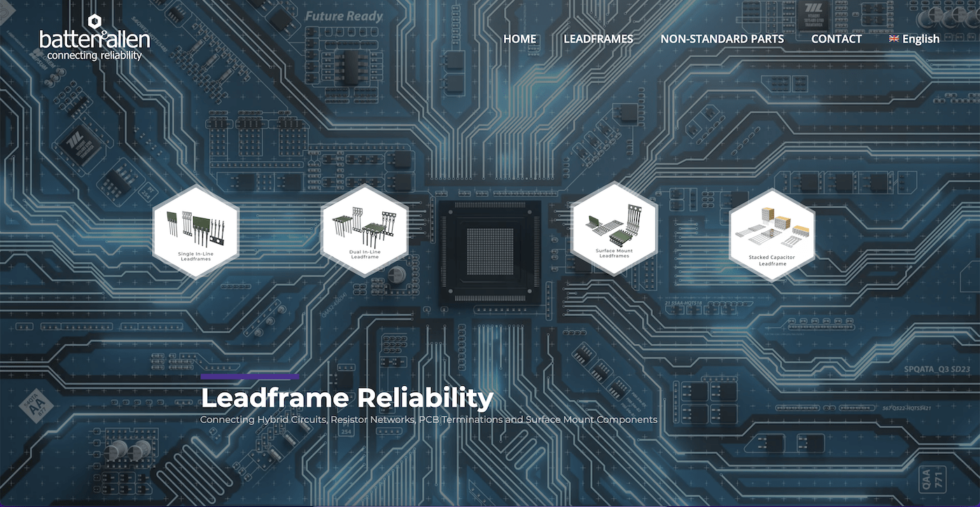The width and height of the screenshot is (980, 507).
Task: Open Single In-Line Leadframes hexagon
Action: (x=196, y=232)
